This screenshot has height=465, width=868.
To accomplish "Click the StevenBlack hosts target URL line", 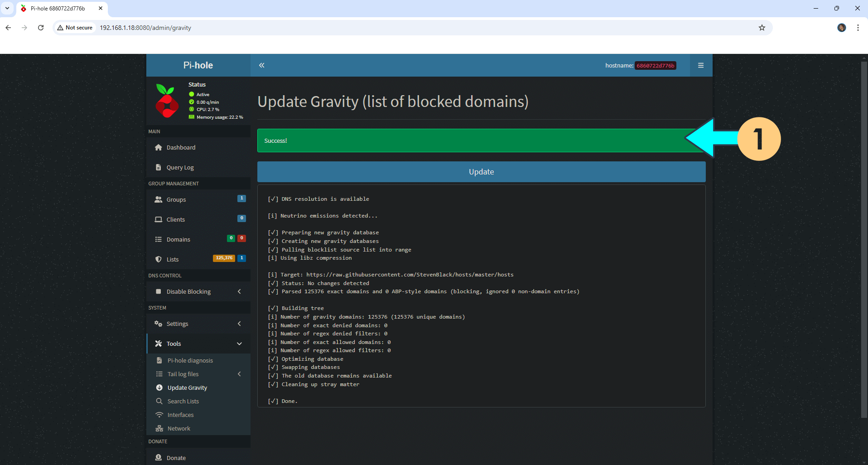I will [391, 275].
